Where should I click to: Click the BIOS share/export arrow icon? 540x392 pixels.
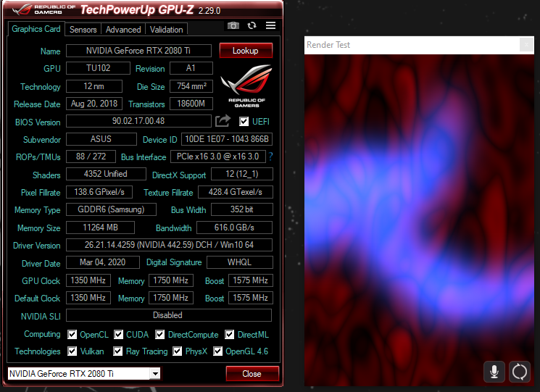(x=223, y=121)
